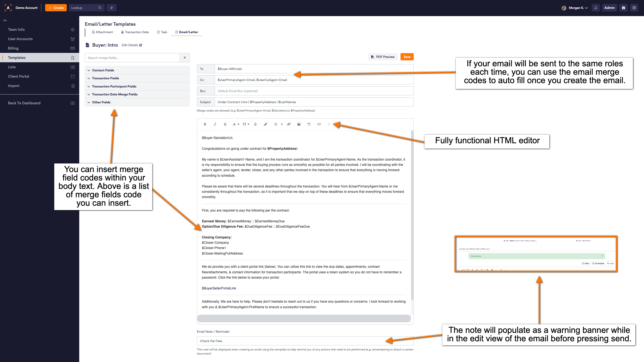Open the bulleted list tool

(276, 124)
